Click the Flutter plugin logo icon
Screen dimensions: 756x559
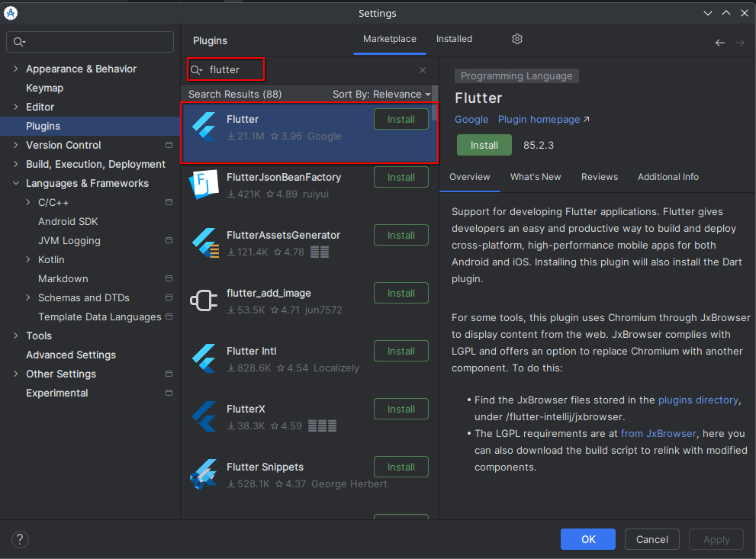[204, 127]
